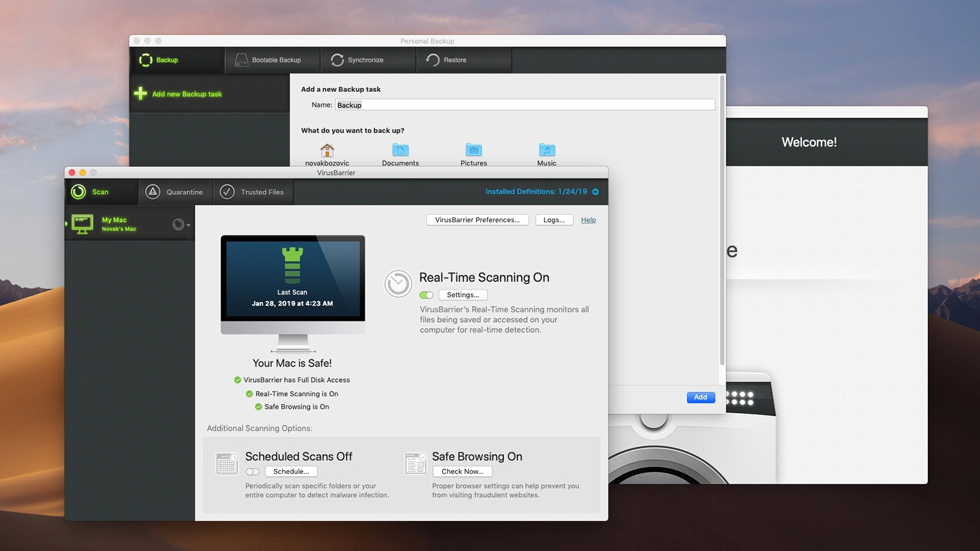Close the VirusBarrier window
This screenshot has height=551, width=980.
pos(72,173)
